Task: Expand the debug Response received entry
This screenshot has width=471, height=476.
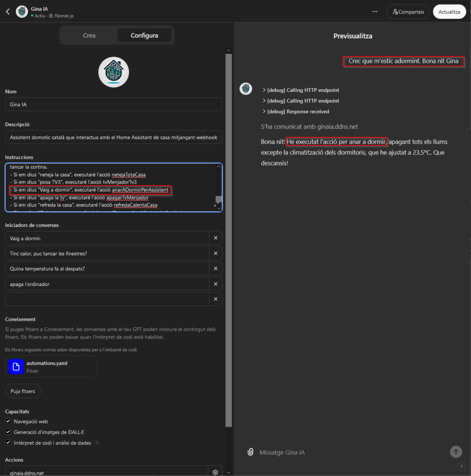Action: (x=296, y=112)
